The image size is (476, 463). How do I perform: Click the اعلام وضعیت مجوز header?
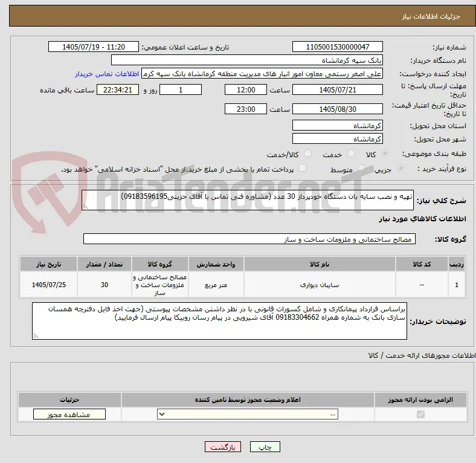(x=248, y=400)
